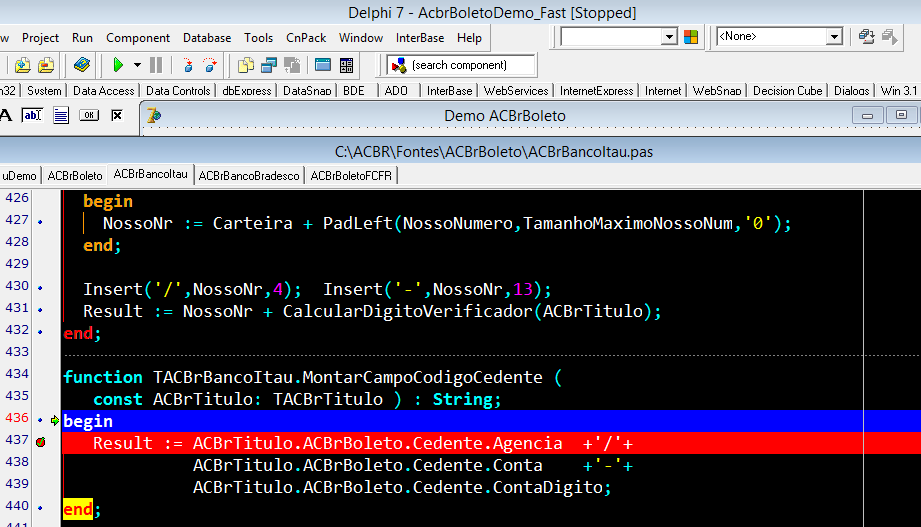921x527 pixels.
Task: Click the Set debug desktop icon
Action: (x=890, y=37)
